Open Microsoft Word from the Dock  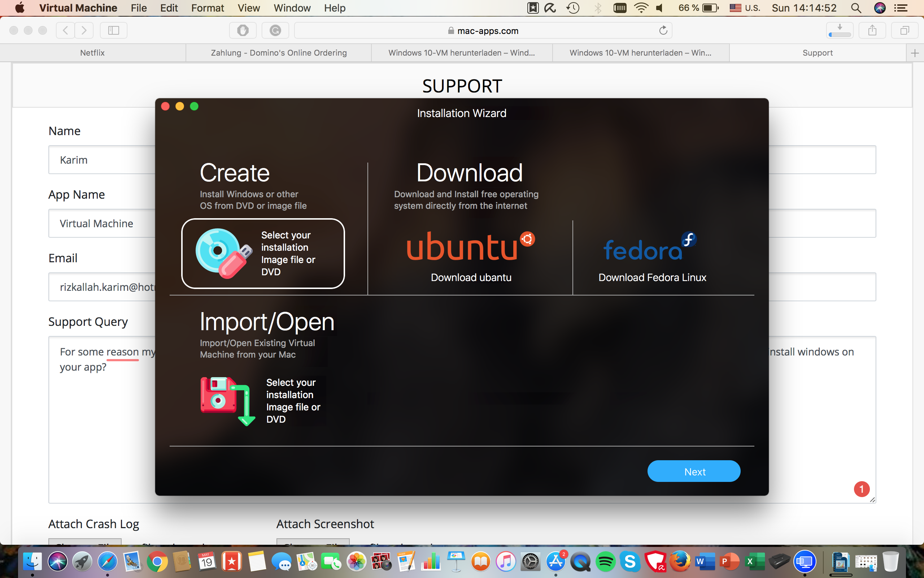click(x=705, y=562)
